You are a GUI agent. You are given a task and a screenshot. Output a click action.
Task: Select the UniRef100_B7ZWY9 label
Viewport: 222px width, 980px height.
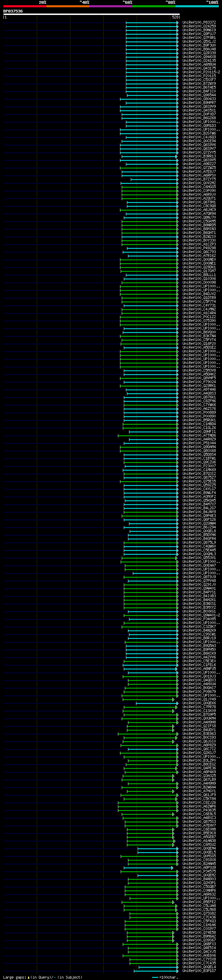(x=199, y=84)
